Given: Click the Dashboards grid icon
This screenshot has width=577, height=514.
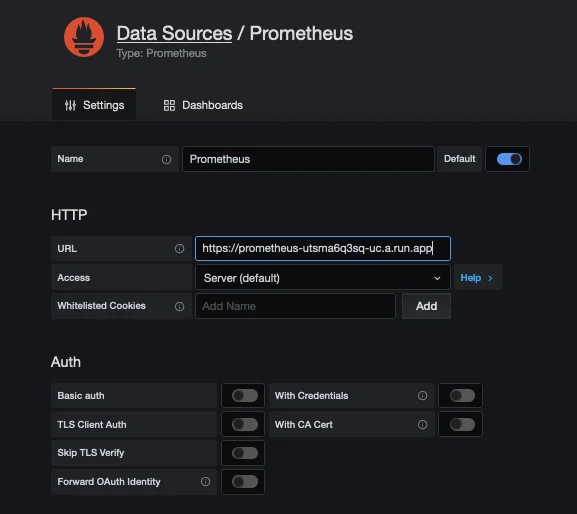Looking at the screenshot, I should click(x=169, y=106).
